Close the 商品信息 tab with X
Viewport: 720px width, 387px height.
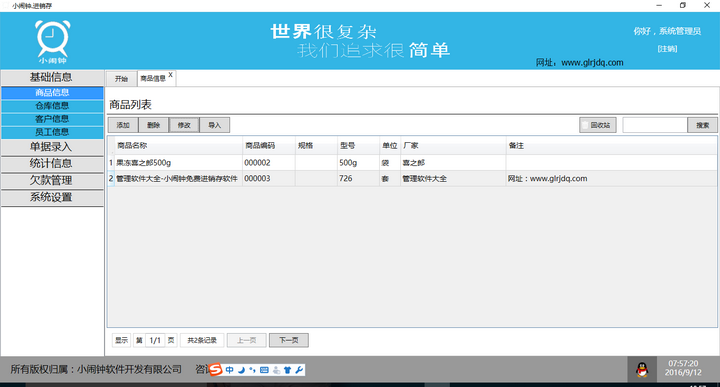pos(170,74)
